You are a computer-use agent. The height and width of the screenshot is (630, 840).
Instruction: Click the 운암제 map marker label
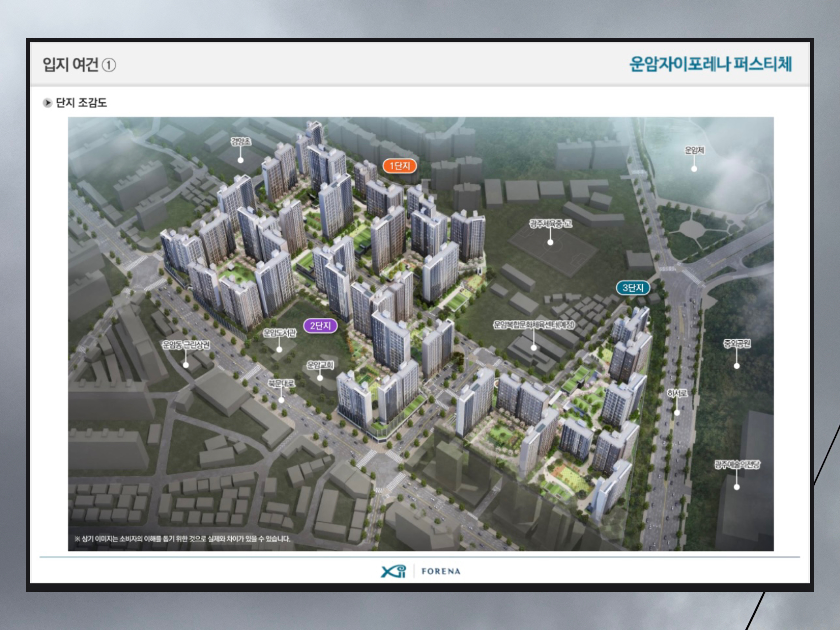click(x=694, y=150)
